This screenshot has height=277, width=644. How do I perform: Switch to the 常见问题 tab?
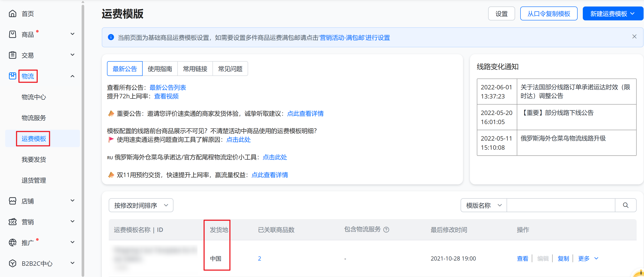230,69
